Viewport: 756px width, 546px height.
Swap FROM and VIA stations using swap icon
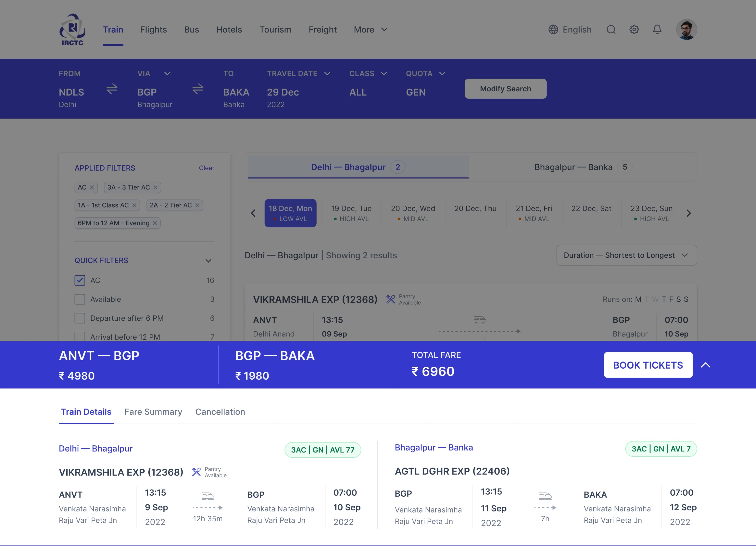(112, 89)
